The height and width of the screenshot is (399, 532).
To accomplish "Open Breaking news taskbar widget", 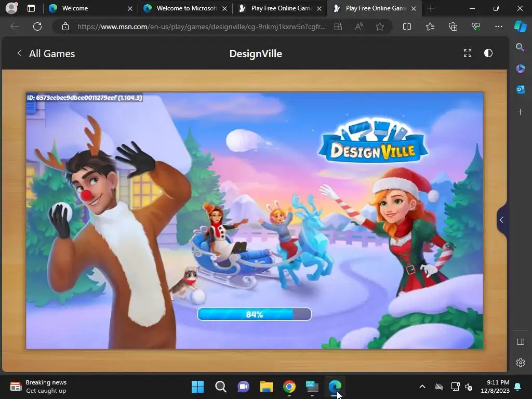I will (x=38, y=387).
